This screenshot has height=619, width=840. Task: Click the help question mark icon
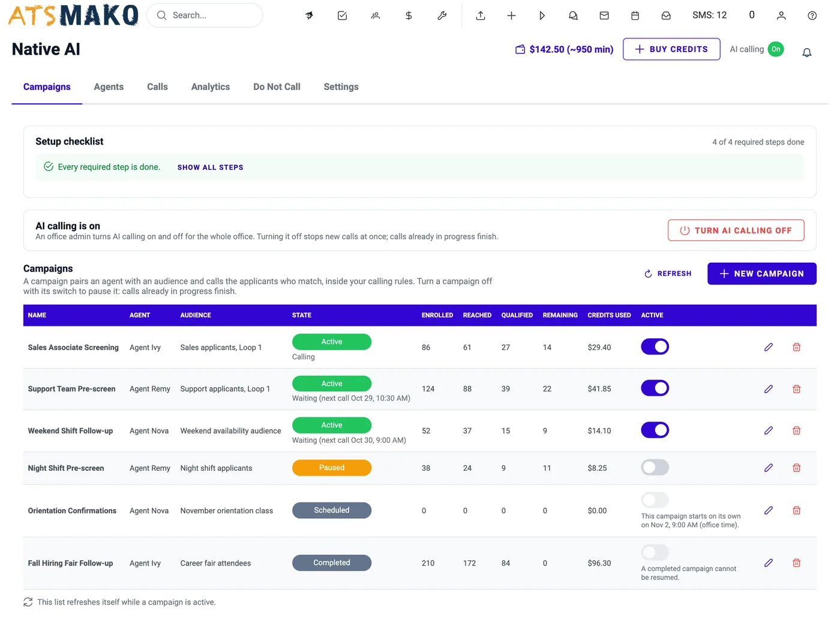812,16
